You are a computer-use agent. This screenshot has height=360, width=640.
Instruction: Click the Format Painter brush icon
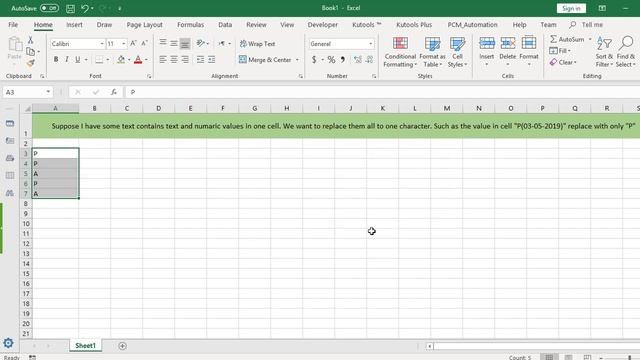click(x=30, y=63)
